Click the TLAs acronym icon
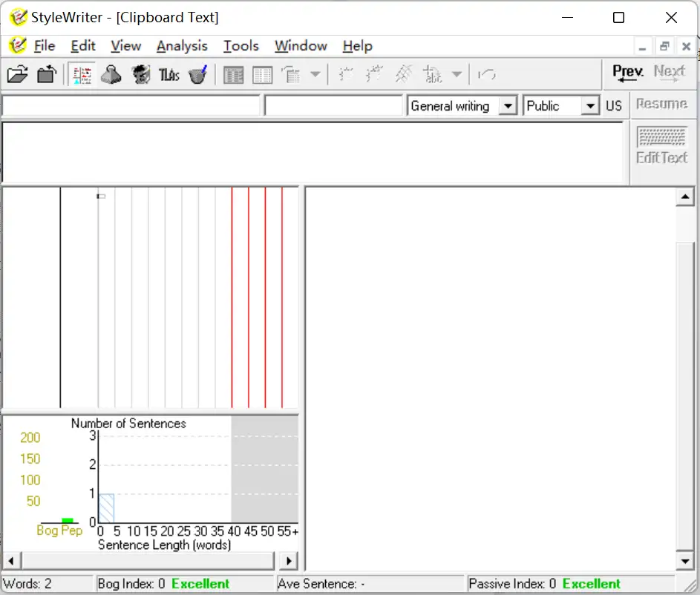The height and width of the screenshot is (595, 700). coord(169,74)
